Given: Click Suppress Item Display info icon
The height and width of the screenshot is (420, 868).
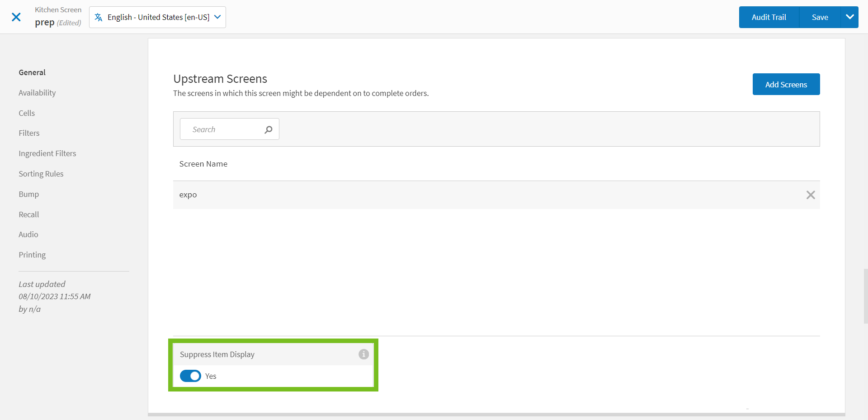Looking at the screenshot, I should coord(363,354).
